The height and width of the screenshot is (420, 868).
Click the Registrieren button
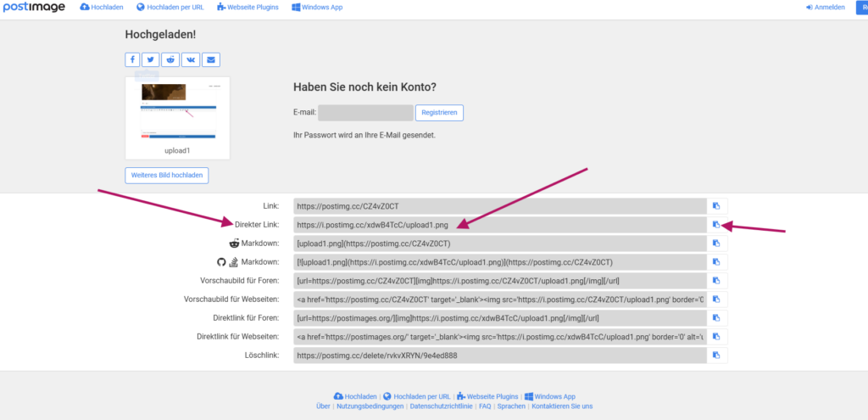click(439, 113)
